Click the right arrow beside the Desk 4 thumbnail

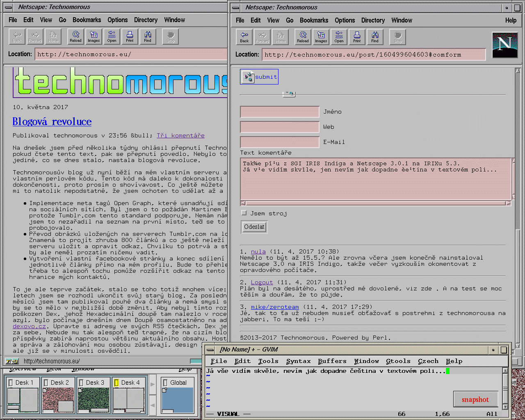click(x=153, y=384)
